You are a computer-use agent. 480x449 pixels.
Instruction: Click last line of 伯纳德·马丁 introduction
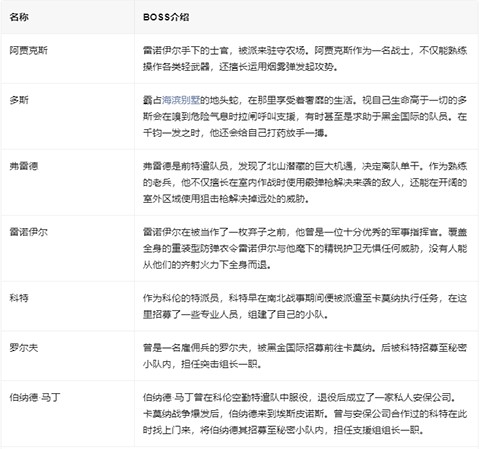(284, 430)
